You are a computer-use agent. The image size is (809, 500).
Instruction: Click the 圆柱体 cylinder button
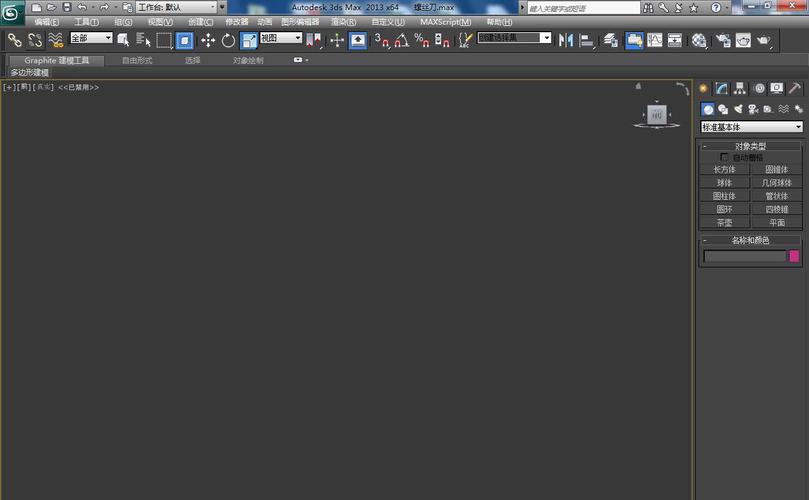(724, 196)
